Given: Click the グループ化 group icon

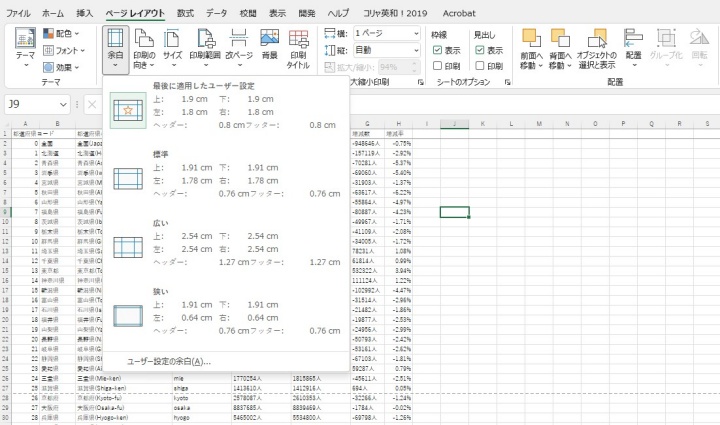Looking at the screenshot, I should (666, 39).
